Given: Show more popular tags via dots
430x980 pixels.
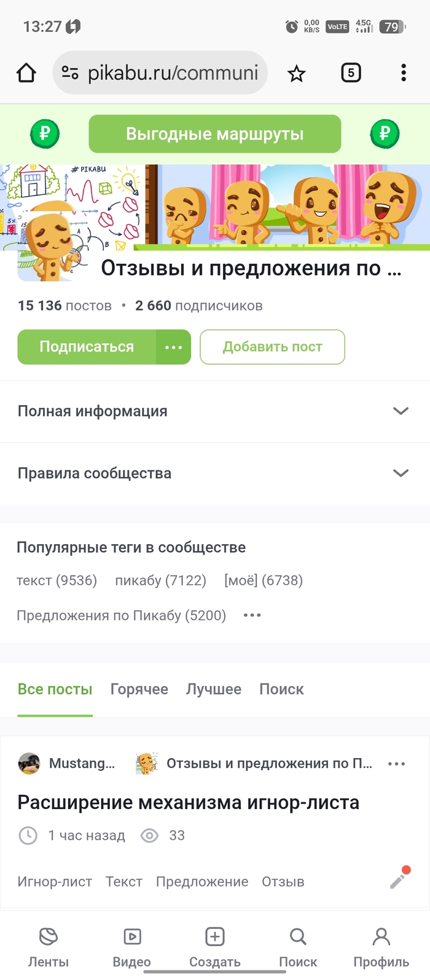Looking at the screenshot, I should click(252, 615).
